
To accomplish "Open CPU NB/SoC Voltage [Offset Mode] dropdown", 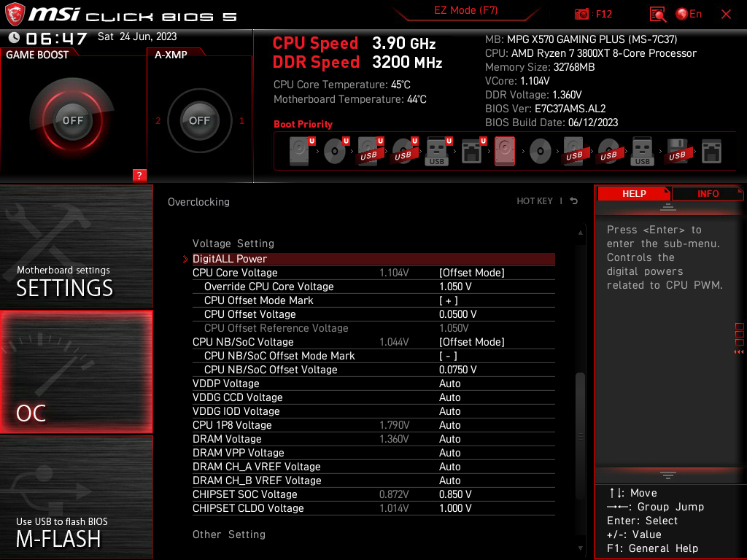I will [472, 342].
